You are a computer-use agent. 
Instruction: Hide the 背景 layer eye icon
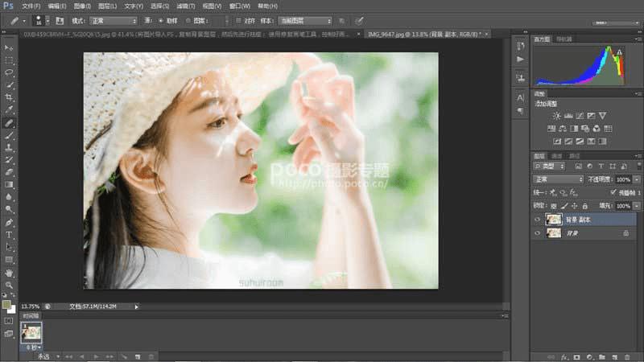537,233
